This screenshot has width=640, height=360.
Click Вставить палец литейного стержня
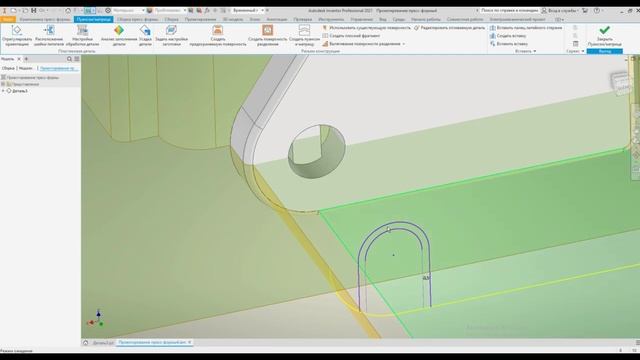(x=526, y=28)
